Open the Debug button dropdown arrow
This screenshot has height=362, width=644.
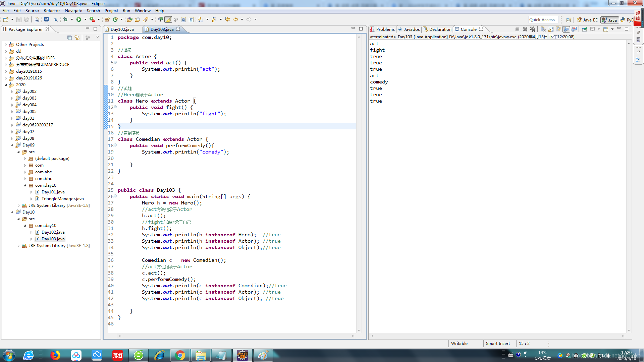point(72,19)
